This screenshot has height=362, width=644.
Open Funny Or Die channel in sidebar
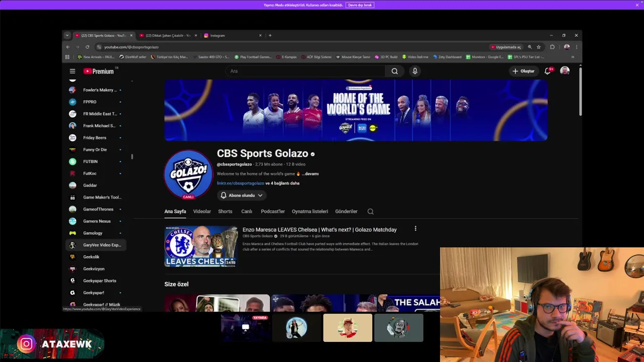pyautogui.click(x=96, y=150)
